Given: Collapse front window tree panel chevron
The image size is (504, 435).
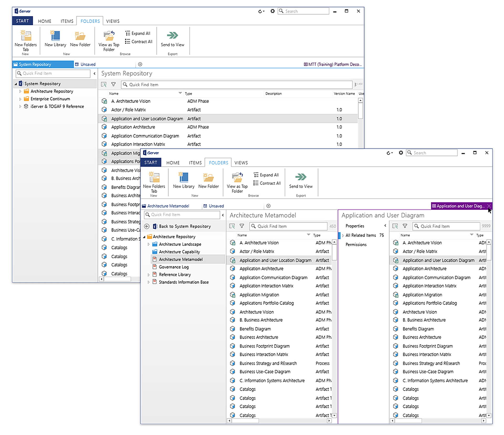Looking at the screenshot, I should tap(223, 215).
